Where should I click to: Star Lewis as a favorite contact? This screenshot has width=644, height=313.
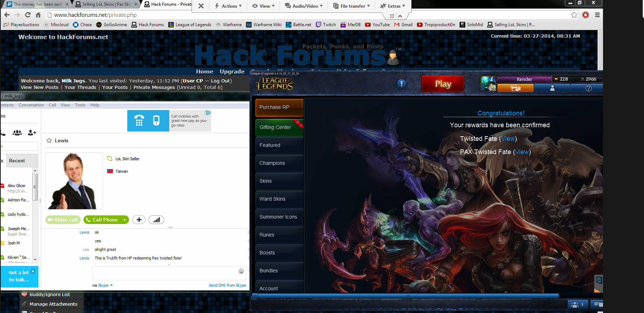[x=49, y=141]
